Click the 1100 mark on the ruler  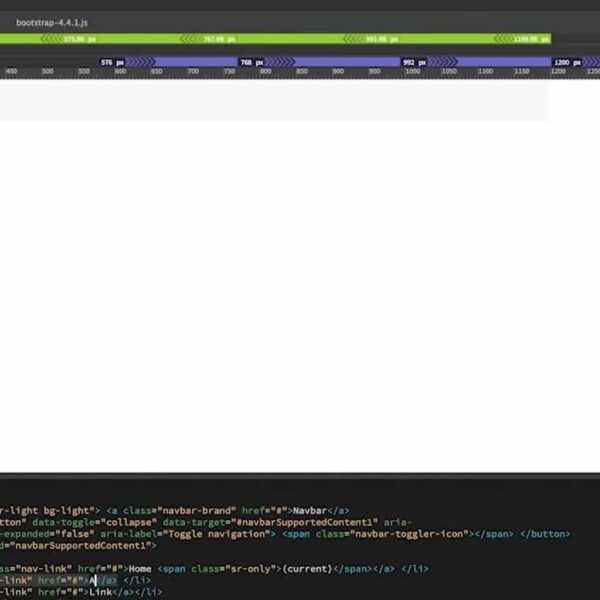click(x=485, y=72)
